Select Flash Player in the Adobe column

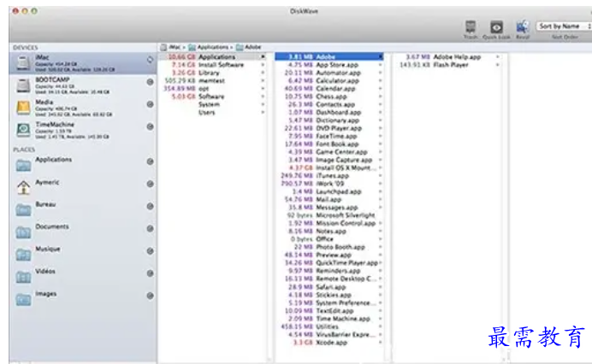(x=447, y=65)
